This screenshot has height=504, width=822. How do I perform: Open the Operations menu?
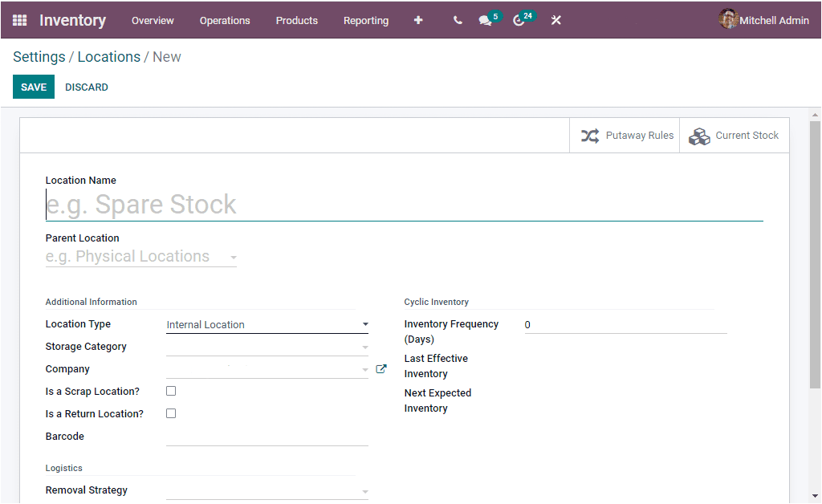[225, 20]
